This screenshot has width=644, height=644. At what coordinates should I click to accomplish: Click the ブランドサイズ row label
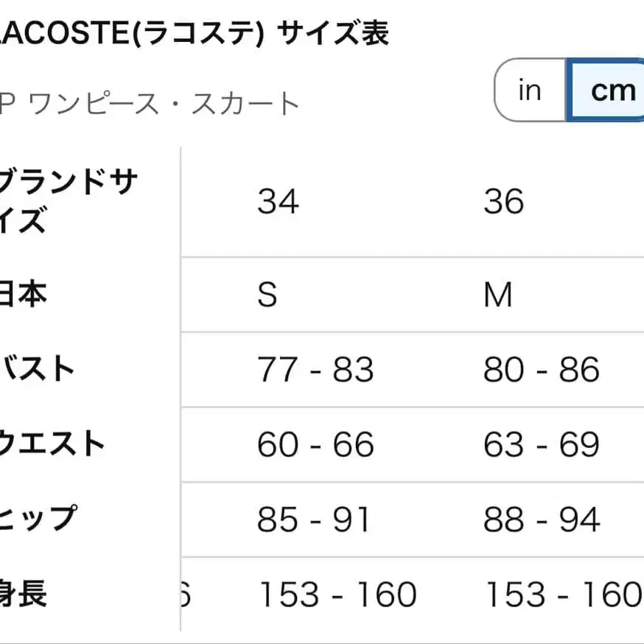tap(66, 201)
